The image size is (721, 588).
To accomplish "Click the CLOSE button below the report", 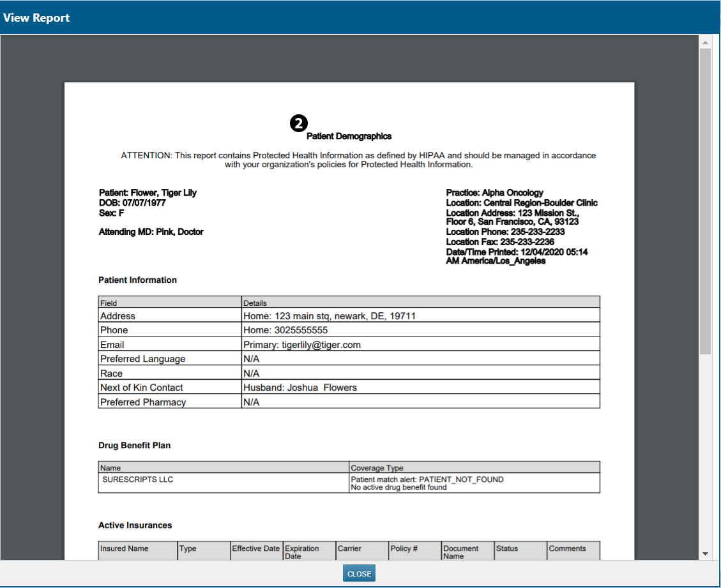I will coord(359,573).
